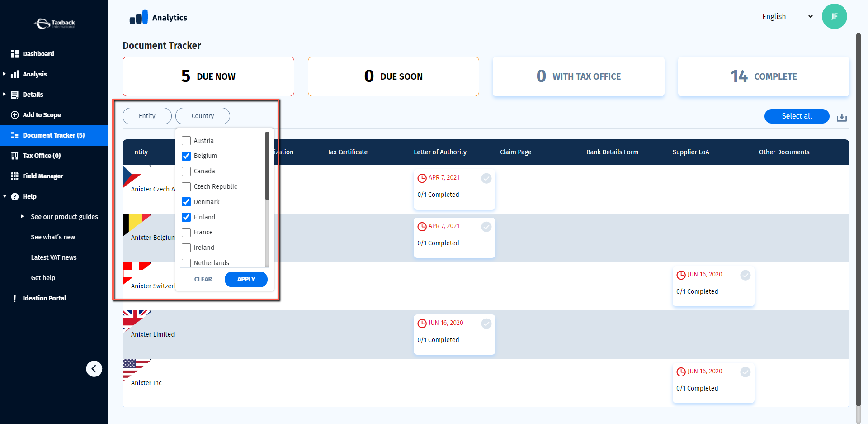Open the English language dropdown

coord(787,16)
